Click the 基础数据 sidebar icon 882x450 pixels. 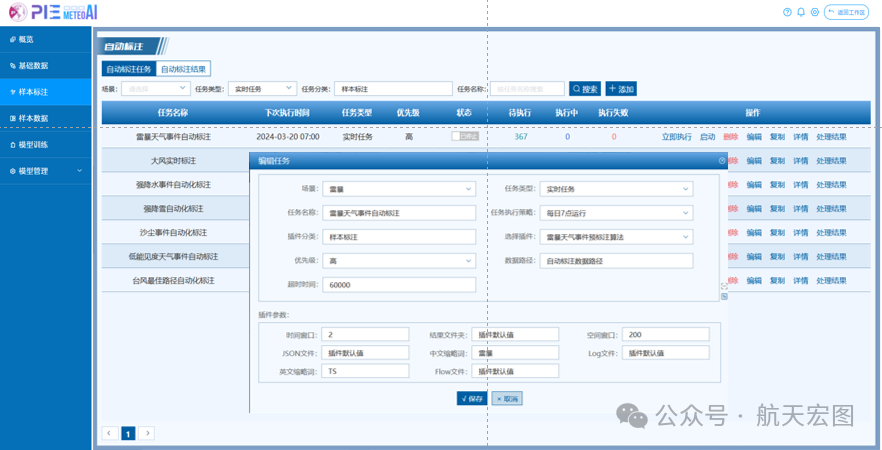click(x=11, y=66)
